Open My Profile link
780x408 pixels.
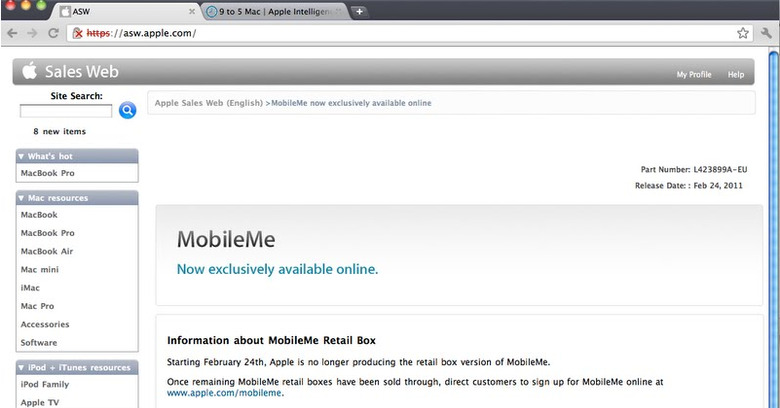(693, 75)
